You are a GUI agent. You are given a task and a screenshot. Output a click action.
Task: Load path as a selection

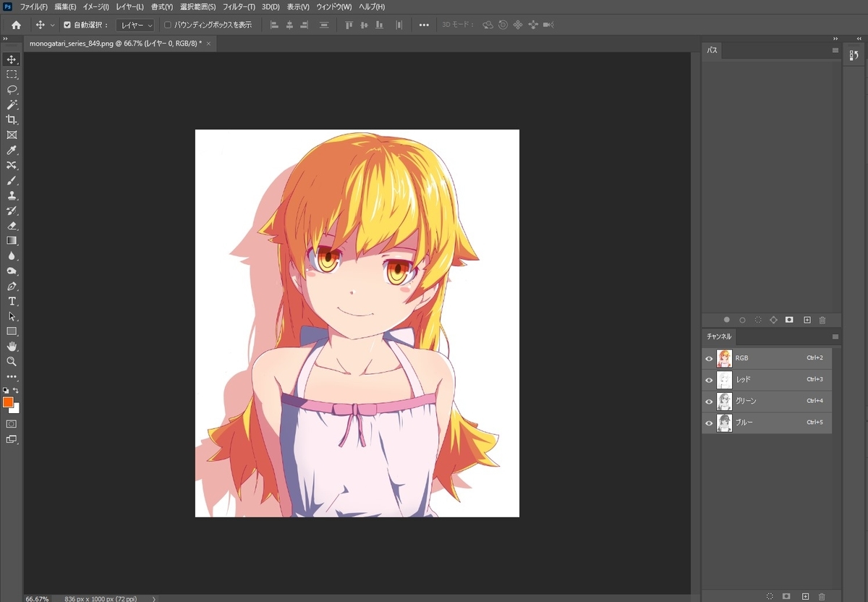click(758, 320)
